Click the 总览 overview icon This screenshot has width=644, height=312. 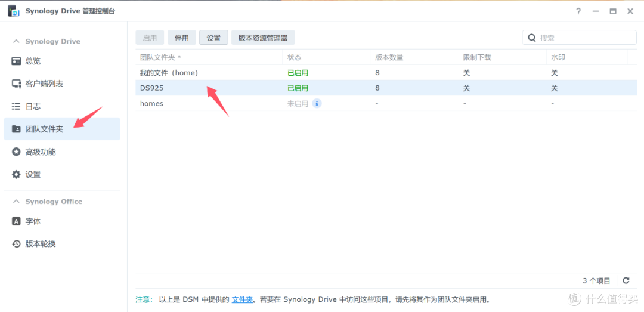tap(16, 61)
